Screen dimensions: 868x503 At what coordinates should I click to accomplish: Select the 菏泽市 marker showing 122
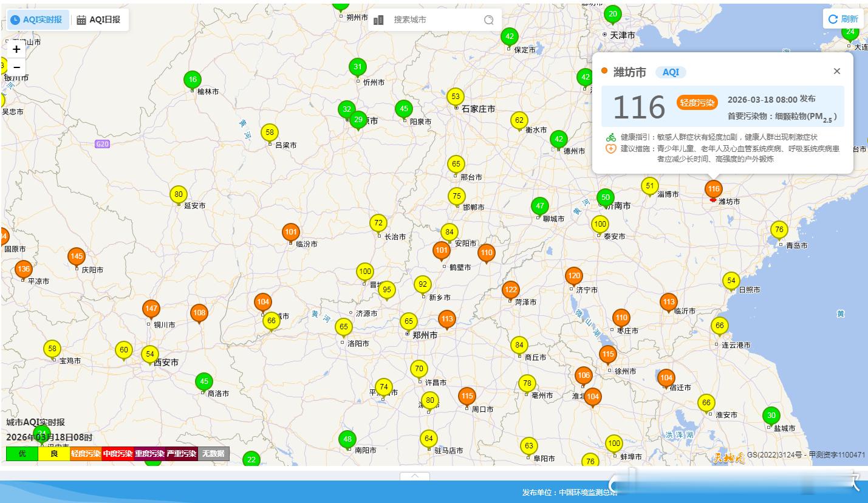(511, 290)
